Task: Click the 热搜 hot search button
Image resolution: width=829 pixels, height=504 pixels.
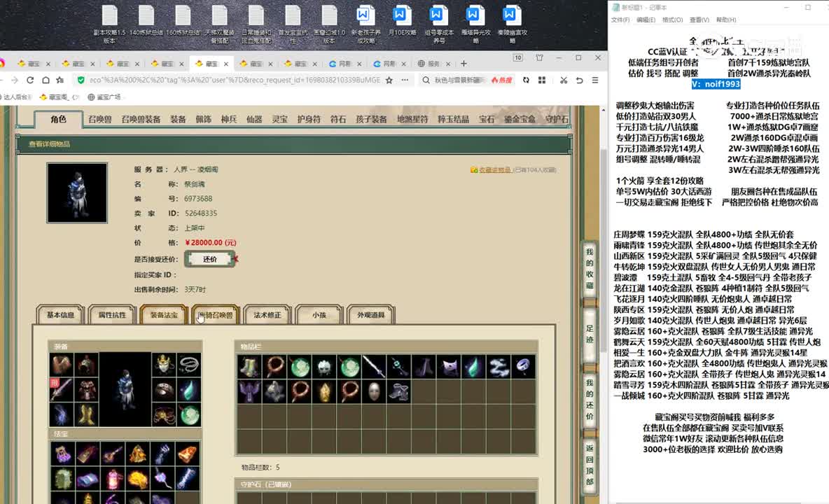Action: tap(502, 80)
